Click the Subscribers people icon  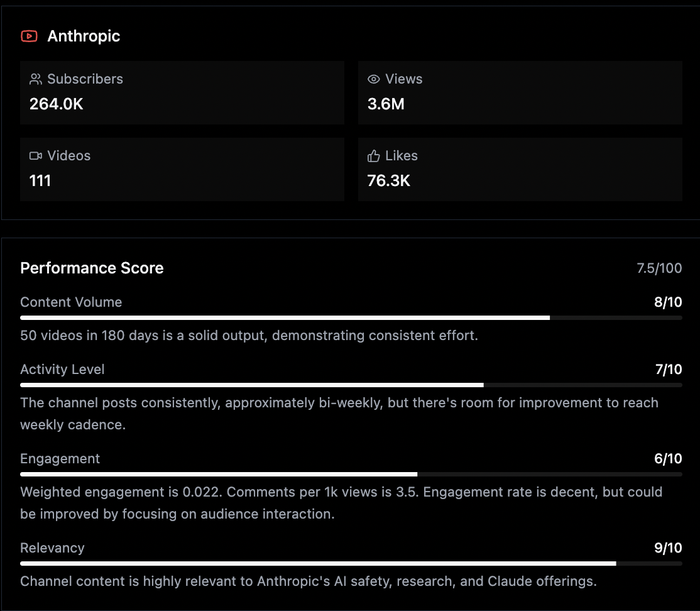[36, 79]
